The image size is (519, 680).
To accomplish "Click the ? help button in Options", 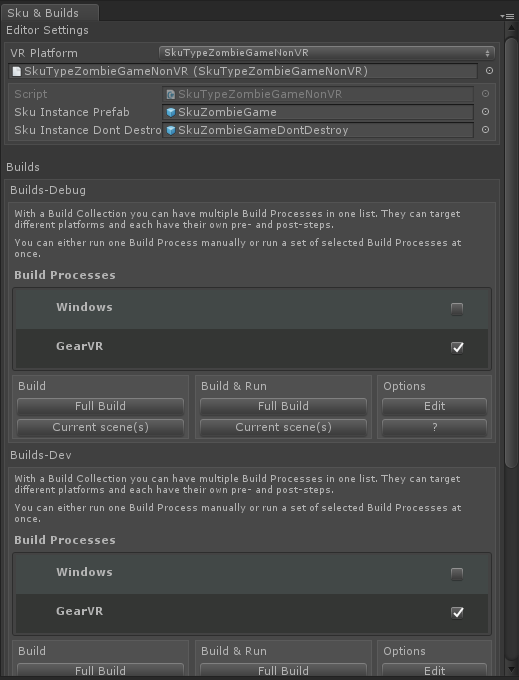I will pos(434,428).
